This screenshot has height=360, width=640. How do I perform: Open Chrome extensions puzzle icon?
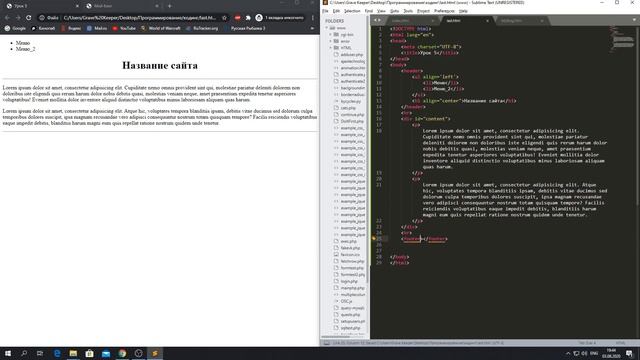(x=248, y=18)
